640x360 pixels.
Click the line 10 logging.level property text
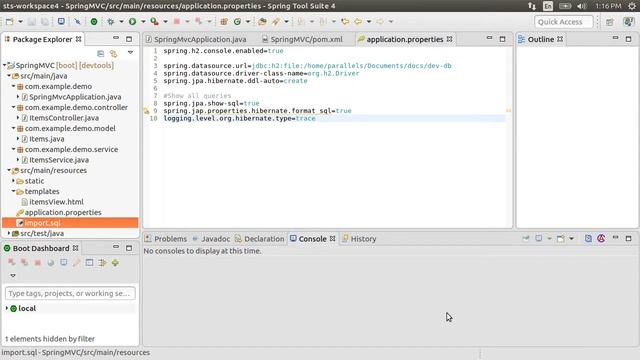[x=240, y=118]
